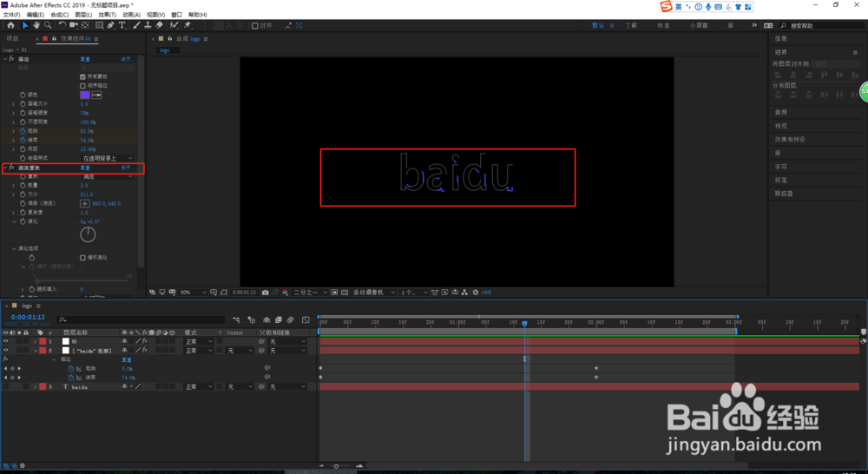This screenshot has width=868, height=474.
Task: Select the Clone Stamp tool
Action: point(148,25)
